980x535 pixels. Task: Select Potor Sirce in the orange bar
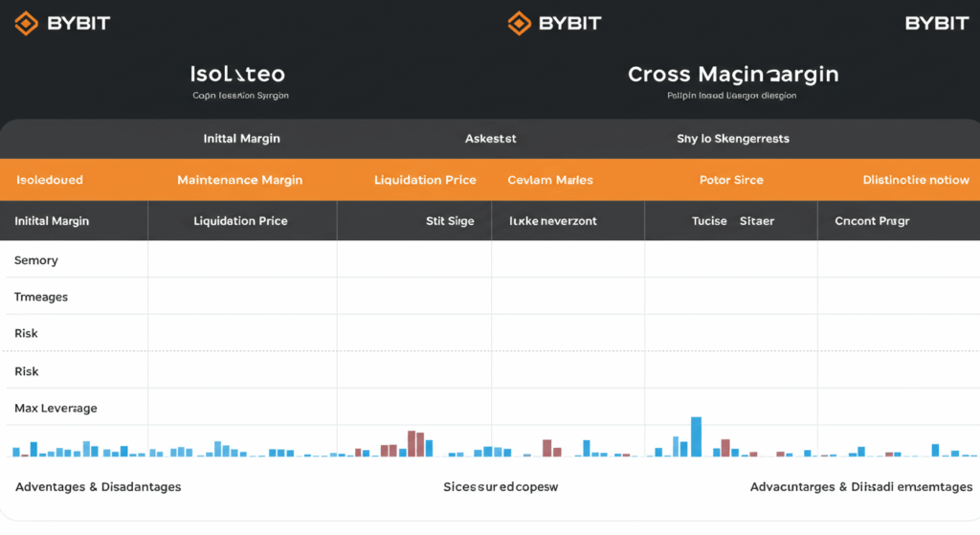click(731, 180)
